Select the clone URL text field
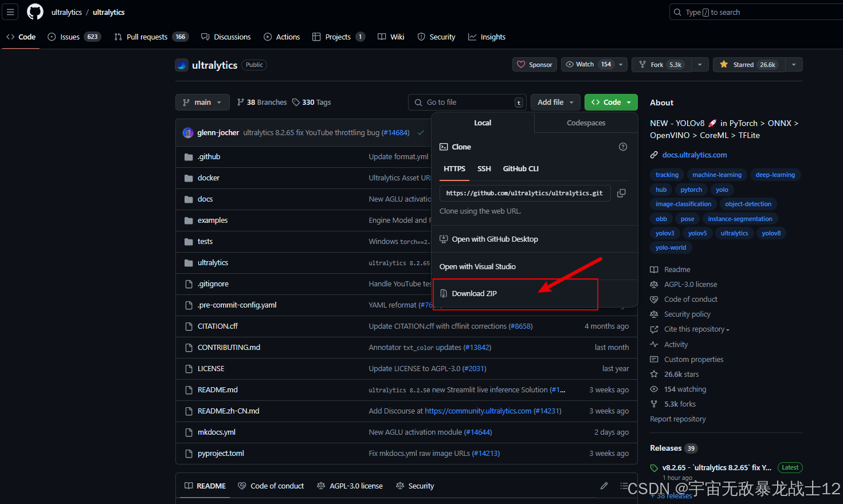Screen dimensions: 843x504 (524, 194)
